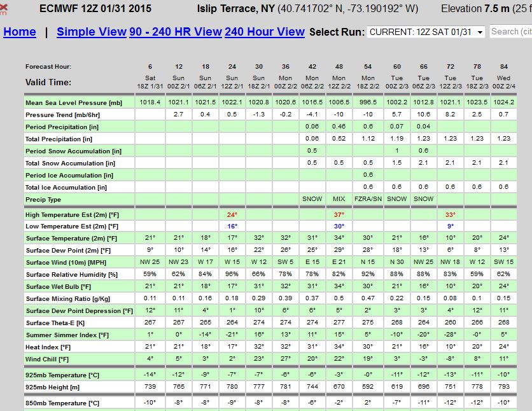Select the Surface Wet Bulb row label

[59, 287]
